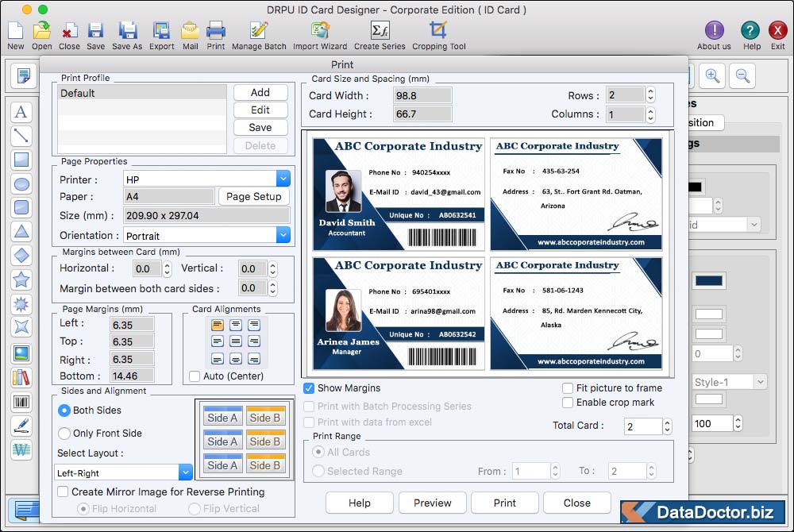
Task: Select the Ellipse shape tool
Action: pyautogui.click(x=21, y=183)
